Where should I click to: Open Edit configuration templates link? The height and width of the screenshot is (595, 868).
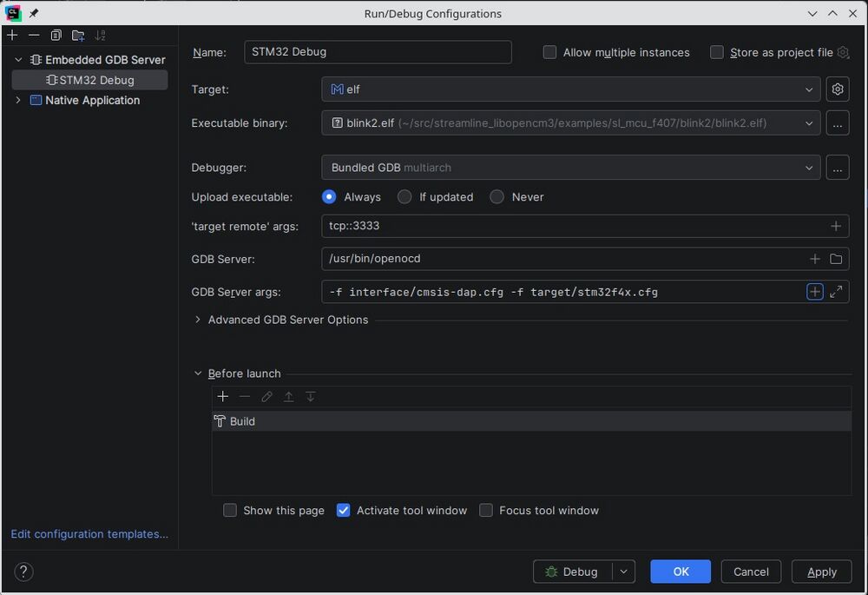[x=89, y=534]
